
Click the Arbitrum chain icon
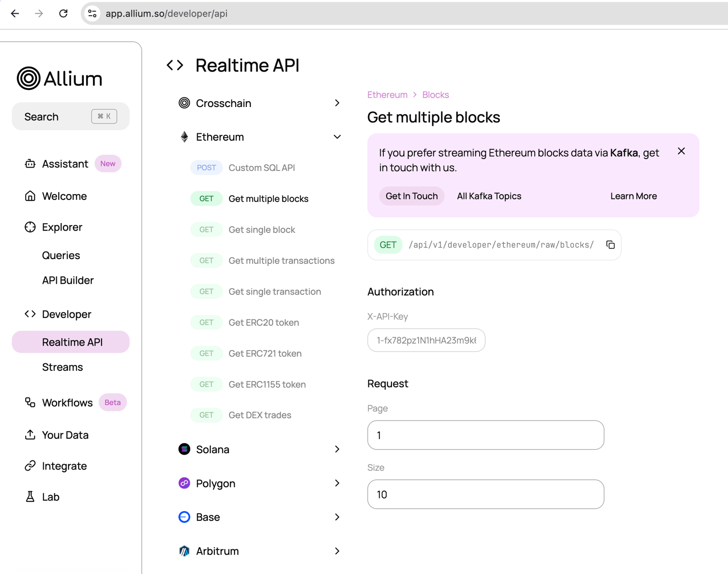pos(184,551)
